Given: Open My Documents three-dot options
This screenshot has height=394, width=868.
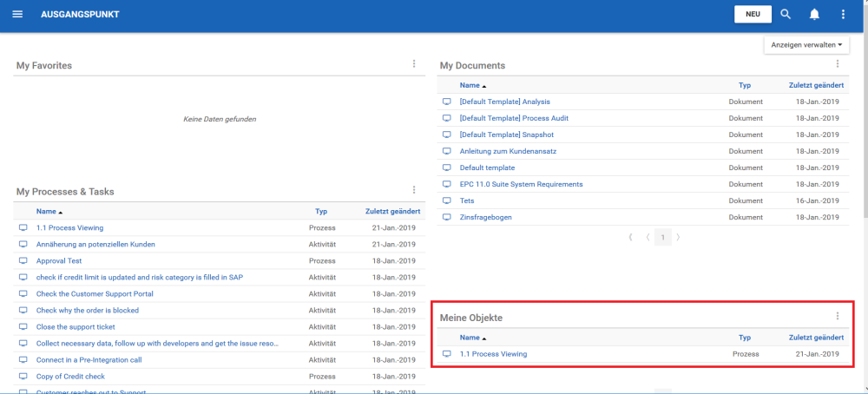Looking at the screenshot, I should click(838, 64).
